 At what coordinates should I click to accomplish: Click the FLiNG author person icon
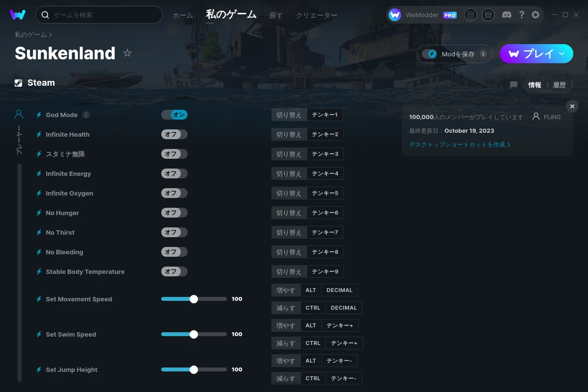[x=536, y=117]
